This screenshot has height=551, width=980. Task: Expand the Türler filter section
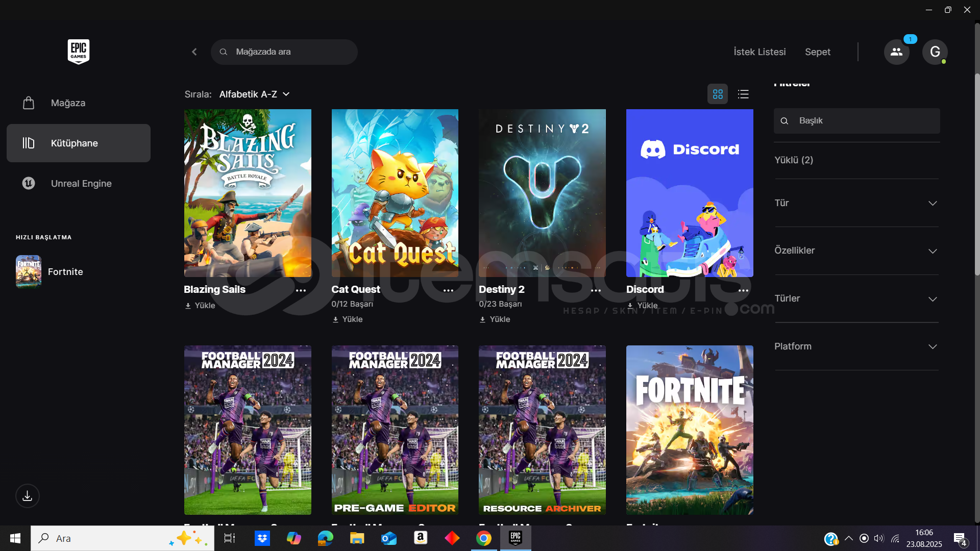click(856, 298)
